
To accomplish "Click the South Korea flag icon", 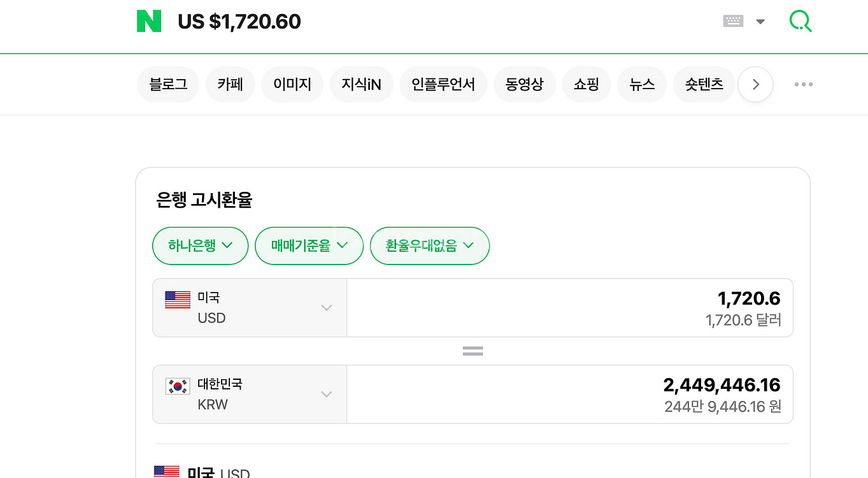I will 178,386.
